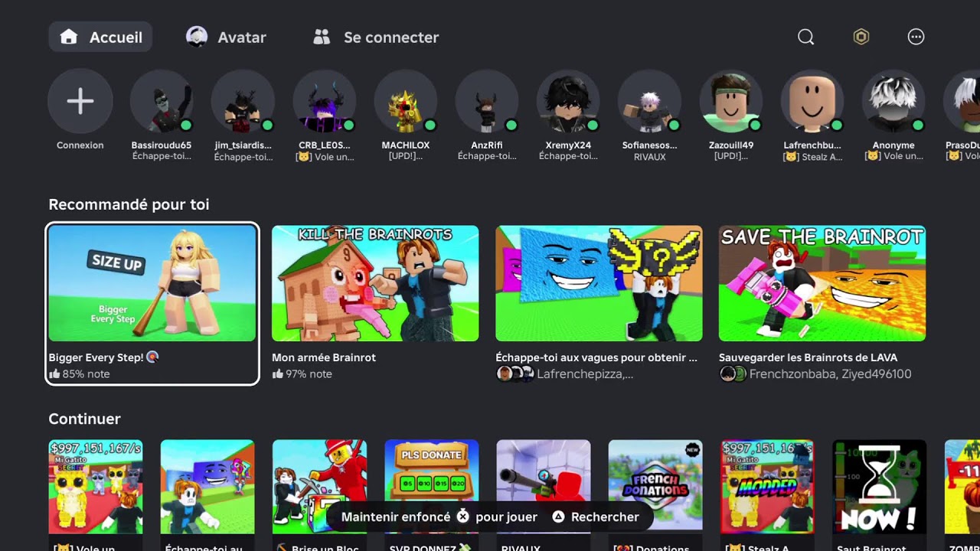Continue the Brise un Bloc game thumbnail
This screenshot has height=551, width=980.
[319, 486]
